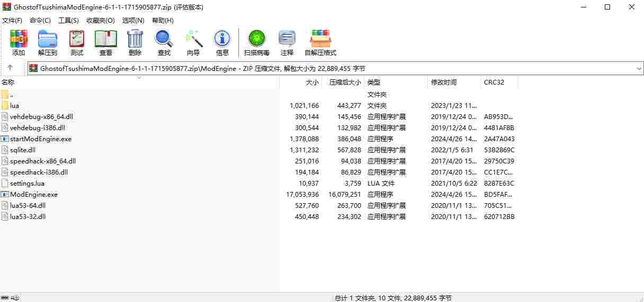The height and width of the screenshot is (302, 644).
Task: Click the 信息 (Info) toolbar icon
Action: (222, 39)
